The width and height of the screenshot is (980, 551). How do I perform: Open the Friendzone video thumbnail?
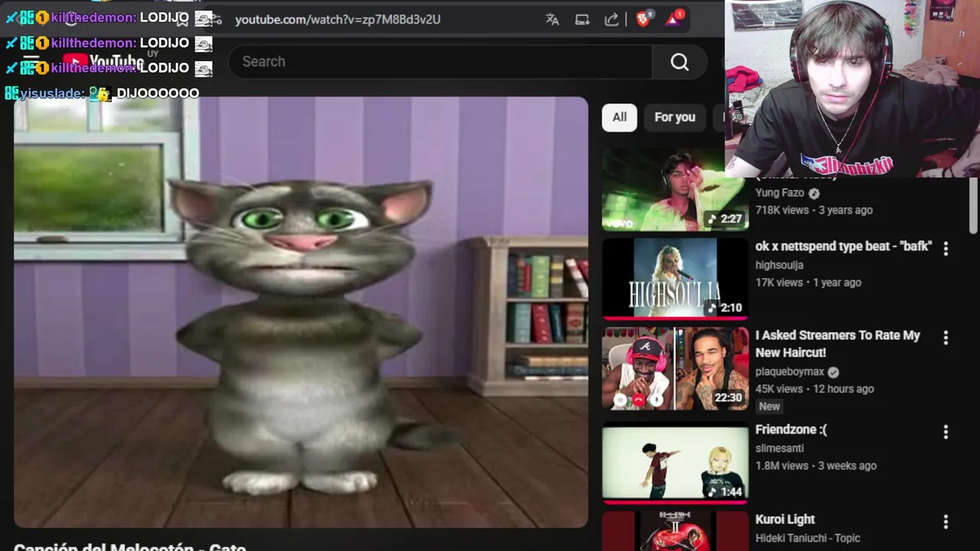[675, 464]
